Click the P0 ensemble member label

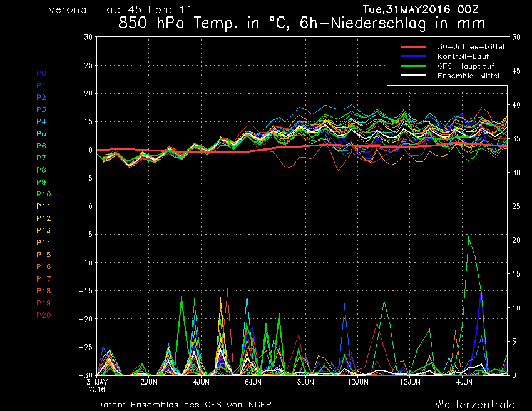[41, 73]
